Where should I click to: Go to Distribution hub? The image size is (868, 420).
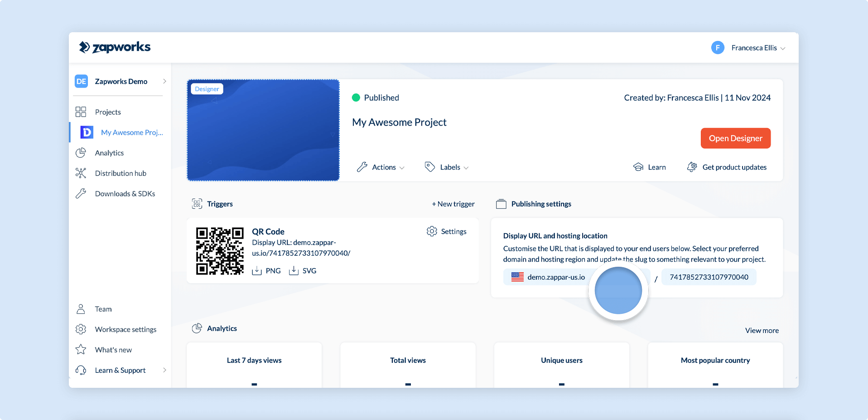coord(121,173)
